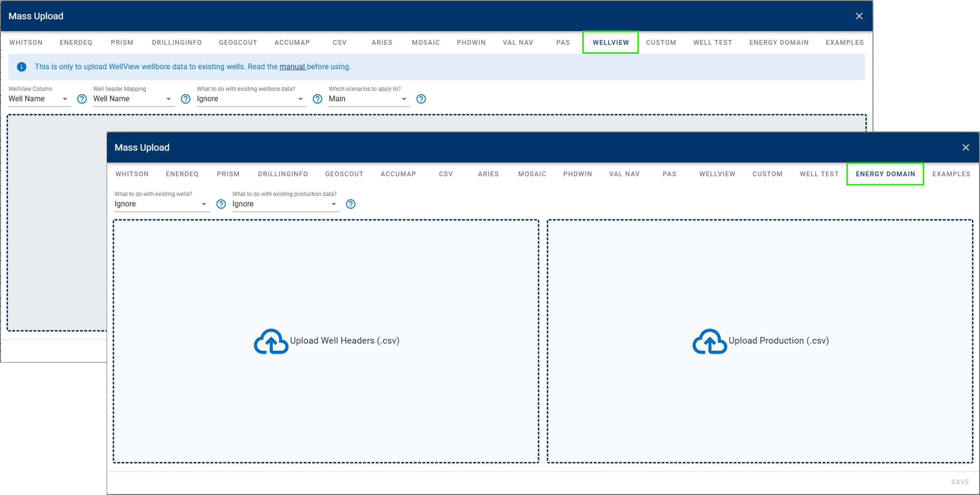Expand the existing production data dropdown
This screenshot has width=980, height=495.
click(285, 204)
